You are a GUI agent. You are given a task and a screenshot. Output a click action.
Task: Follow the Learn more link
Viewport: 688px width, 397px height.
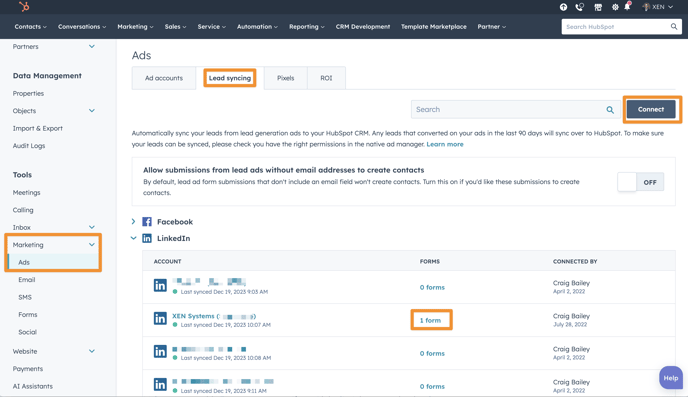(445, 144)
